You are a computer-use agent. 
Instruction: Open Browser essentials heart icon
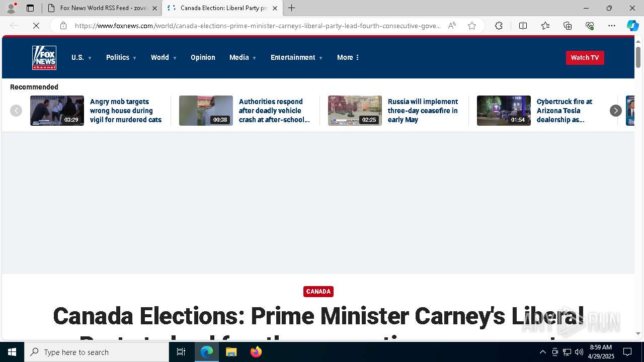[590, 26]
